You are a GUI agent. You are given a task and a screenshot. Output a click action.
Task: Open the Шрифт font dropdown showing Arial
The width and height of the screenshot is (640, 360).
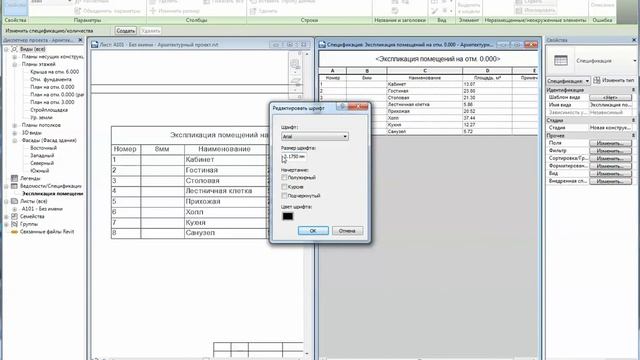[314, 136]
